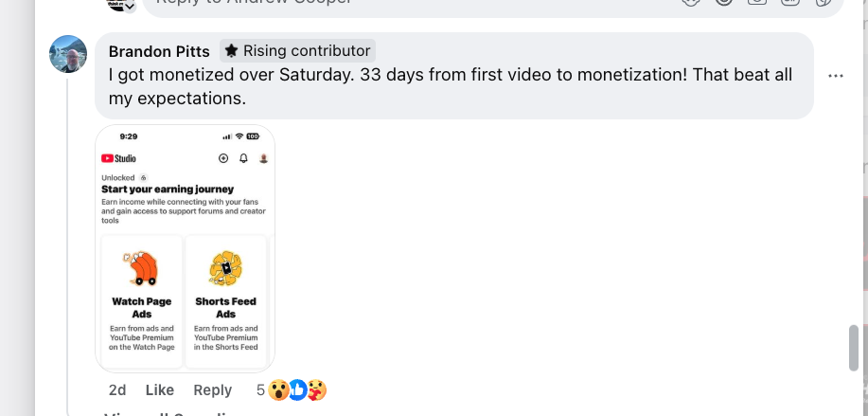Click the Wow reaction emoji
This screenshot has width=868, height=416.
[278, 389]
